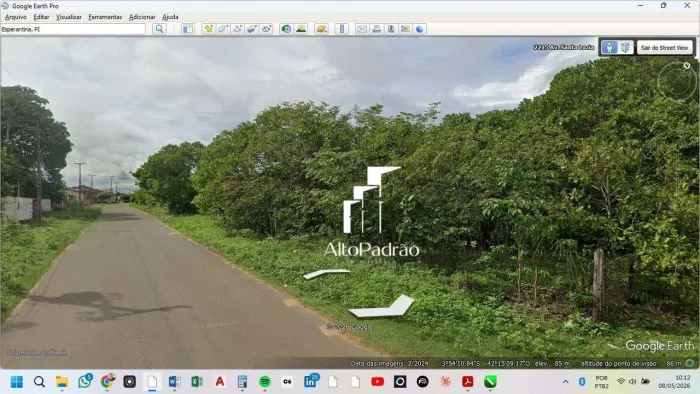Click the POR PTB2 language indicator
Screen dimensions: 700x394
[601, 382]
